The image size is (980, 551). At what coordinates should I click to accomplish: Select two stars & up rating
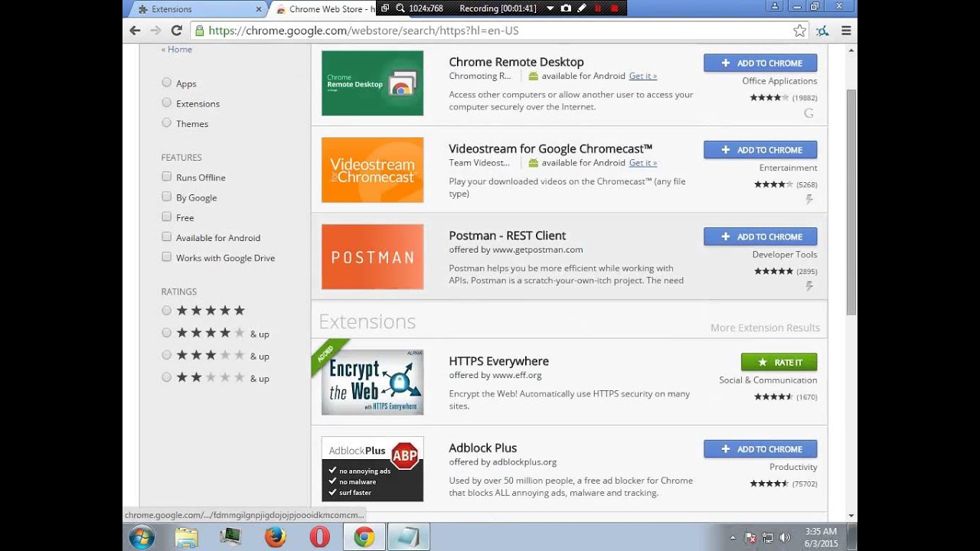click(x=166, y=377)
